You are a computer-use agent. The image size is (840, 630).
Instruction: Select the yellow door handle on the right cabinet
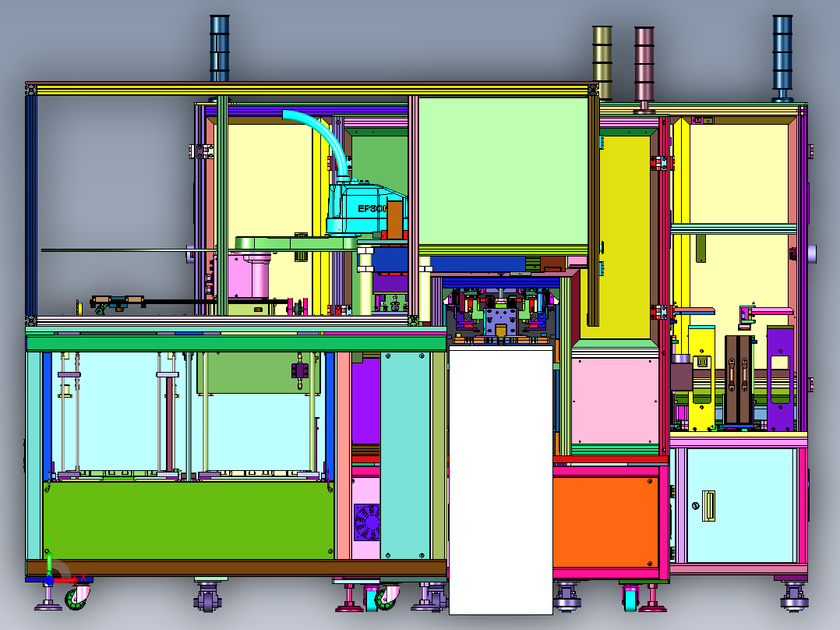(708, 505)
